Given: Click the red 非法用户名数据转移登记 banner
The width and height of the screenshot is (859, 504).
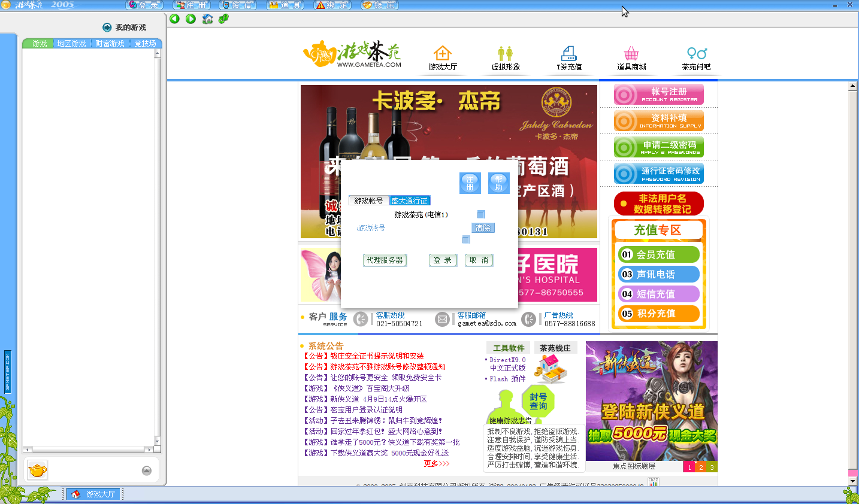Looking at the screenshot, I should [x=659, y=204].
